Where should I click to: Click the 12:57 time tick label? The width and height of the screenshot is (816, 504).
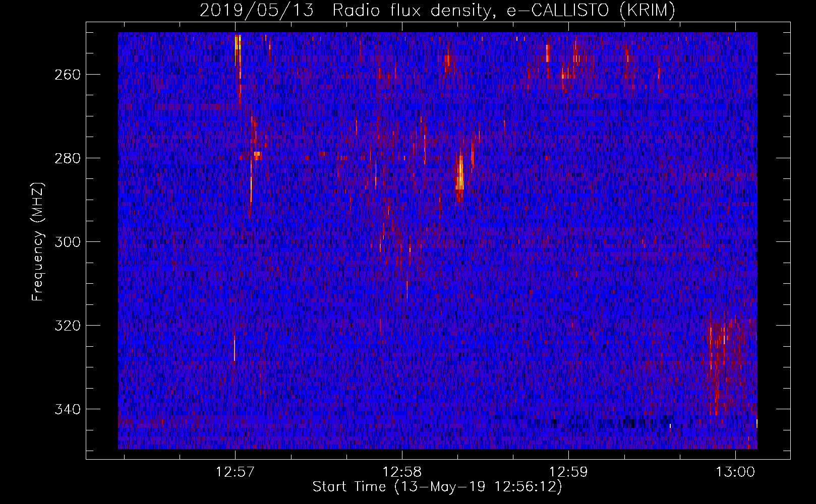click(235, 472)
